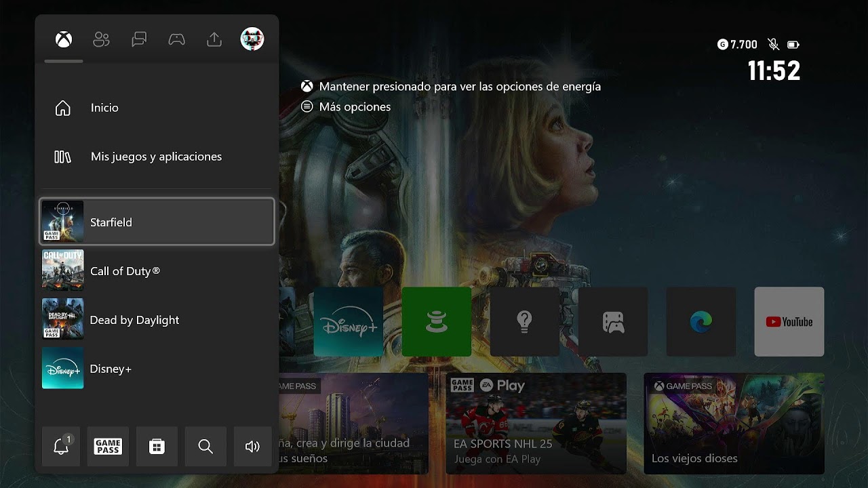868x488 pixels.
Task: Open the Microsoft Store icon
Action: [x=157, y=446]
